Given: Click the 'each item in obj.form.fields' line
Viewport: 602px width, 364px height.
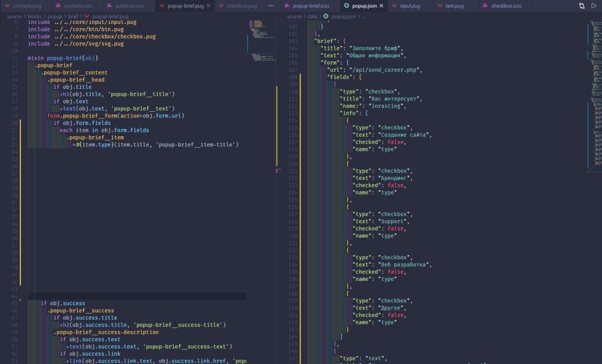Looking at the screenshot, I should tap(104, 130).
